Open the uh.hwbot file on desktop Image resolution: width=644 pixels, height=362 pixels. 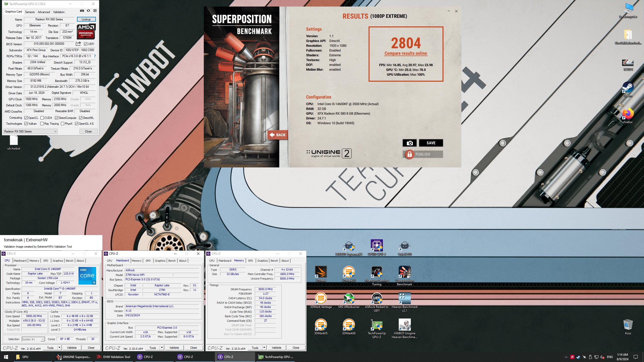coord(14,143)
